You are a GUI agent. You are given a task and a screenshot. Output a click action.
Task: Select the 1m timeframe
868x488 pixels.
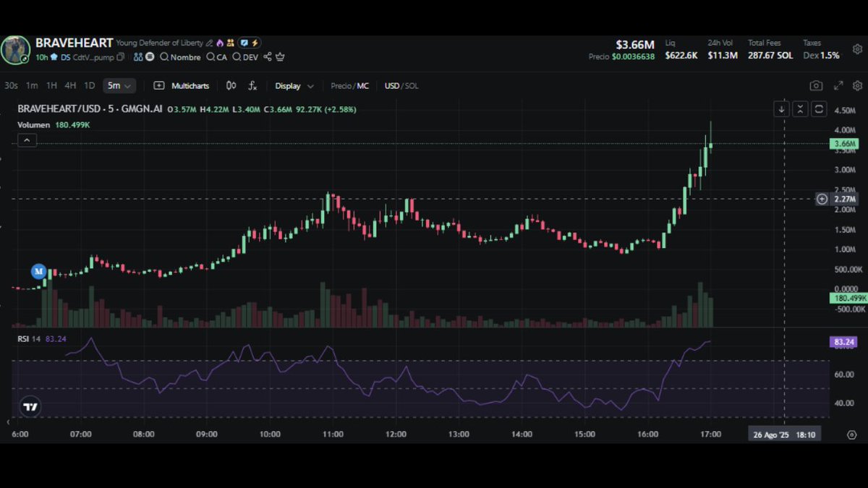coord(32,85)
